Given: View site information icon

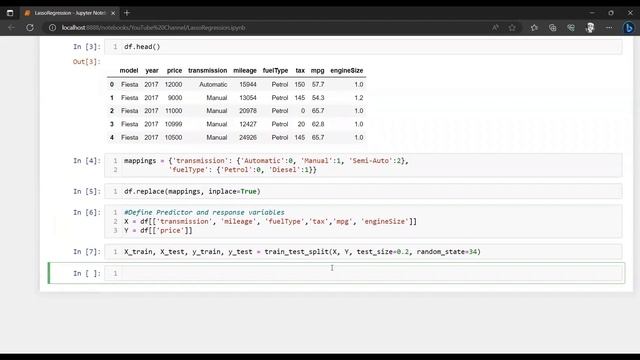Looking at the screenshot, I should click(52, 28).
